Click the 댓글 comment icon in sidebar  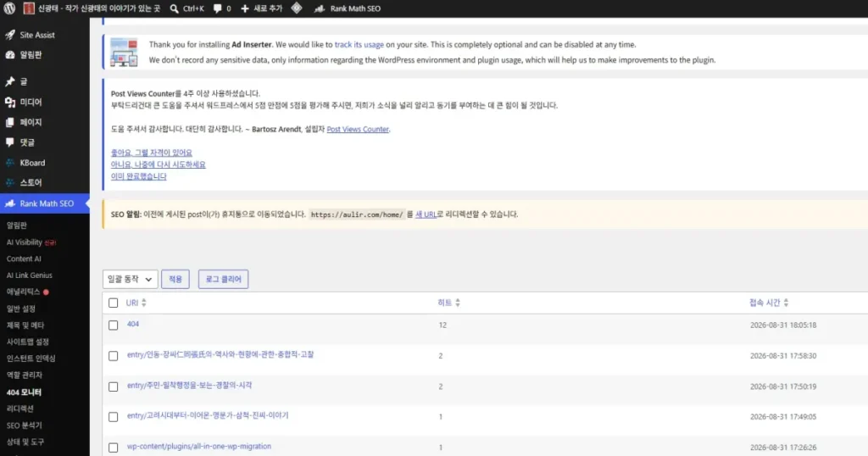click(10, 142)
